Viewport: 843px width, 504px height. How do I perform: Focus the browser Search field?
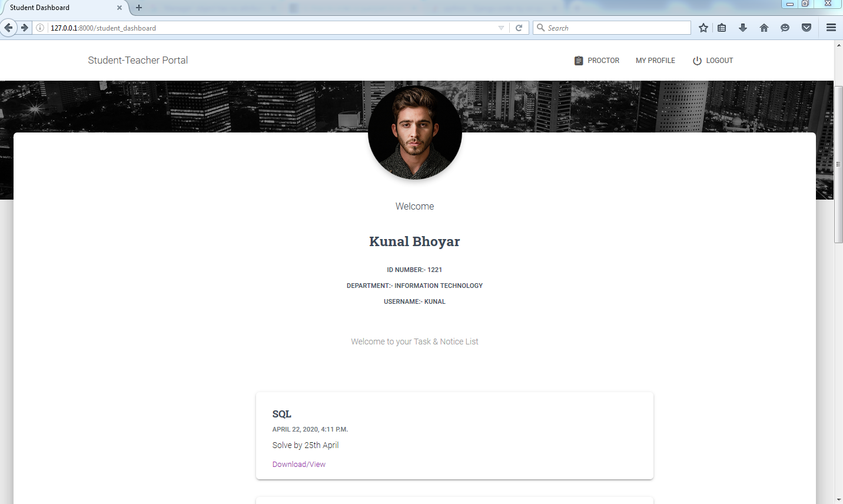pos(612,28)
